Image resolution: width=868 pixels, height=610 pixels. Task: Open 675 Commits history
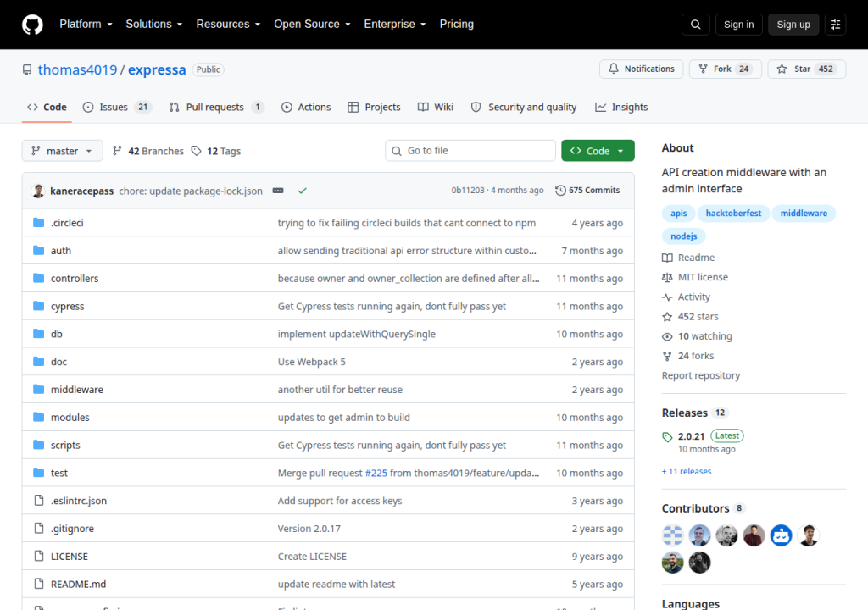coord(587,191)
